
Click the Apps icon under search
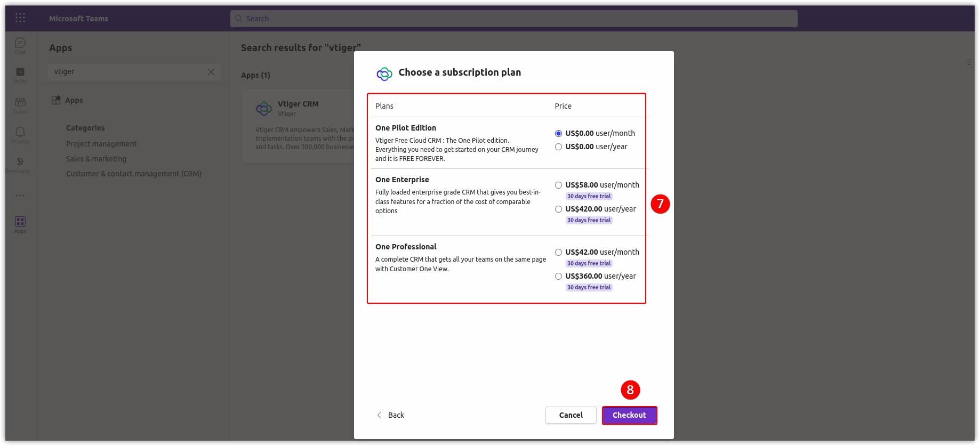click(x=56, y=100)
